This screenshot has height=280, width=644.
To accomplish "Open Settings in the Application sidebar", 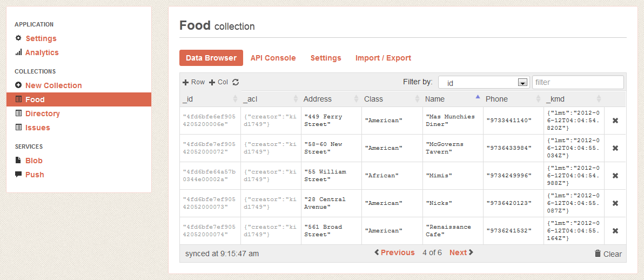I will 41,38.
